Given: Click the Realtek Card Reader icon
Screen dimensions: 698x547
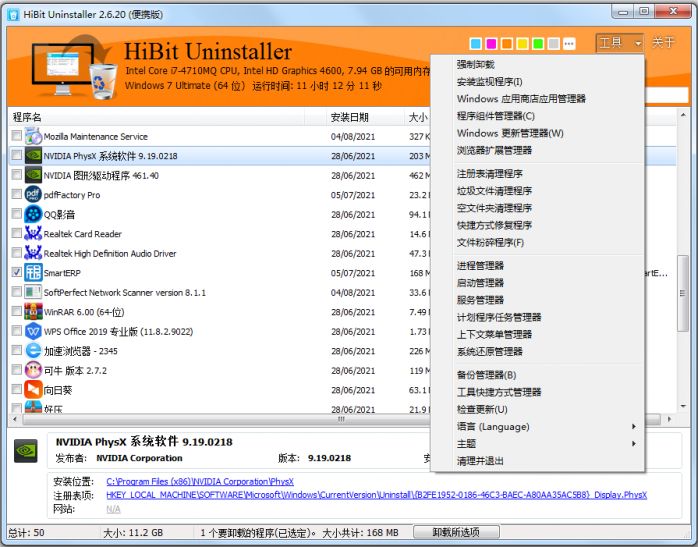Looking at the screenshot, I should coord(33,234).
